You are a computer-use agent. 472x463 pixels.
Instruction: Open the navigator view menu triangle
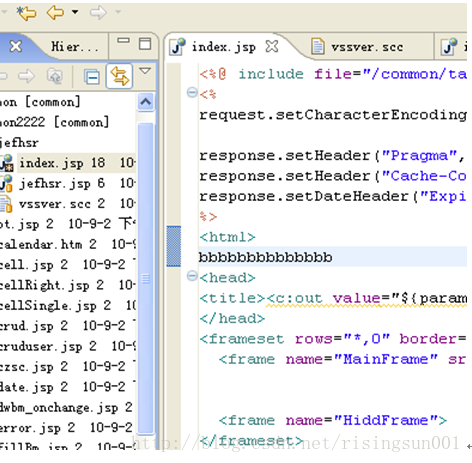[x=145, y=71]
